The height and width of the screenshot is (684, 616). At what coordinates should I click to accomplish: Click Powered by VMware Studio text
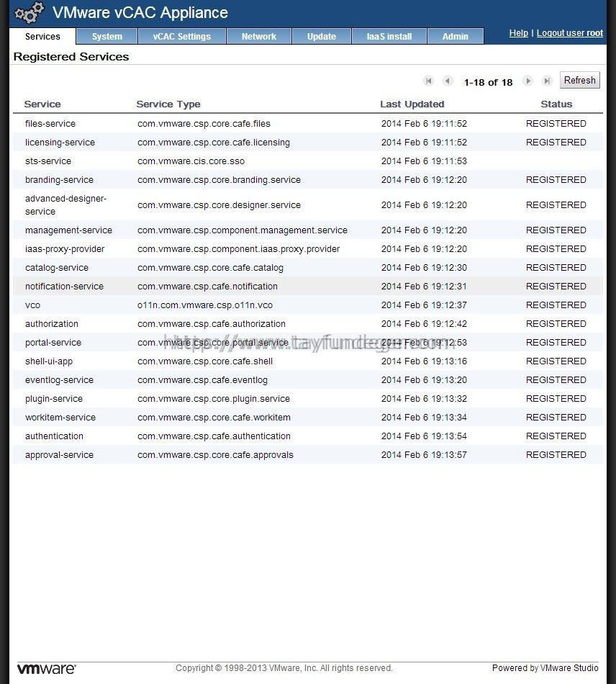click(x=545, y=668)
